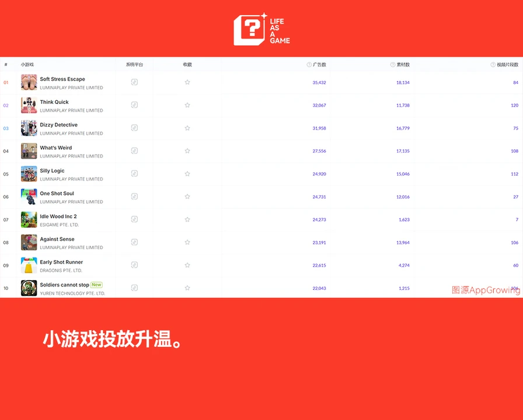This screenshot has height=420, width=523.
Task: Click TikTok platform icon for What's Weird
Action: click(134, 150)
